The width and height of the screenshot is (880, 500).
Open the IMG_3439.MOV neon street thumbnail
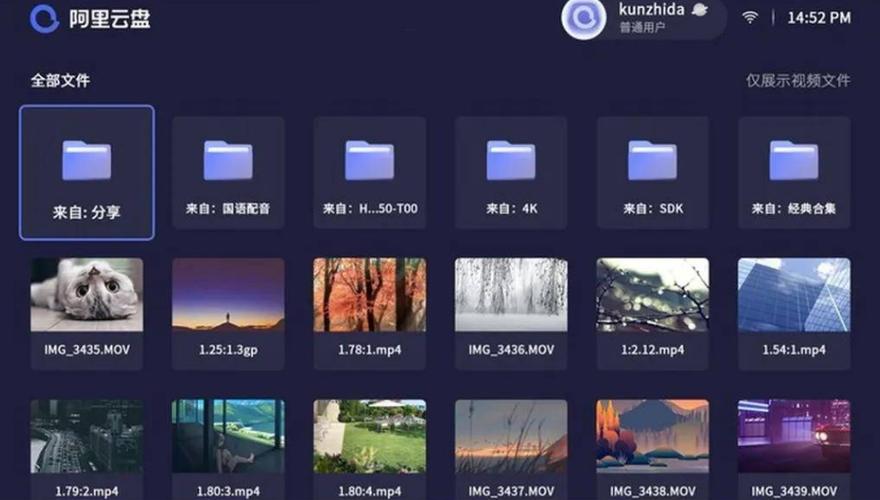(794, 436)
